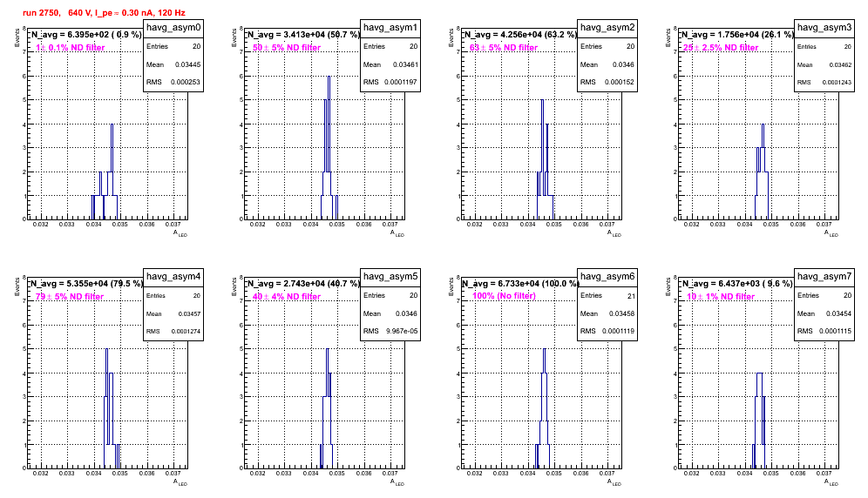Pick the magenta 25± 2.5% ND filter text

(721, 48)
